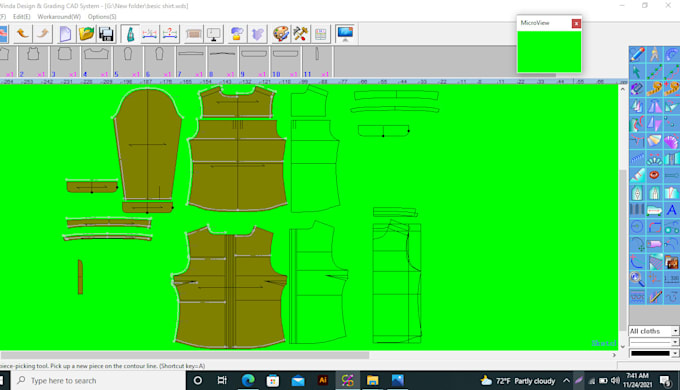Select sleeve piece thumbnail number 5
The width and height of the screenshot is (680, 390).
[x=128, y=62]
